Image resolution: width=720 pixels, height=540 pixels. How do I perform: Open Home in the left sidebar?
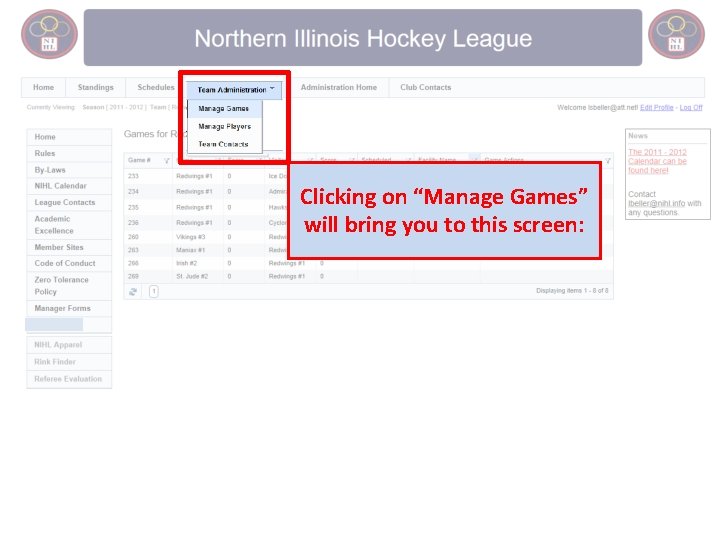pyautogui.click(x=69, y=137)
